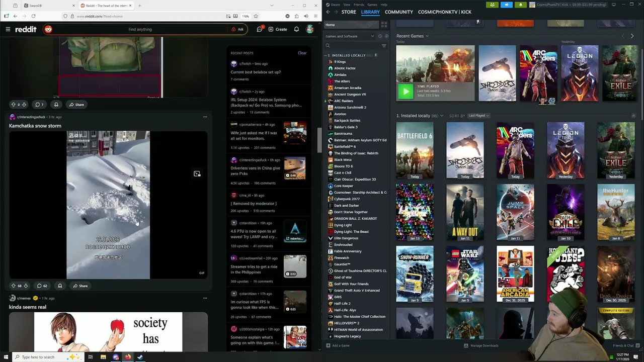The image size is (644, 362).
Task: Clear the Recent Posts list
Action: point(302,53)
